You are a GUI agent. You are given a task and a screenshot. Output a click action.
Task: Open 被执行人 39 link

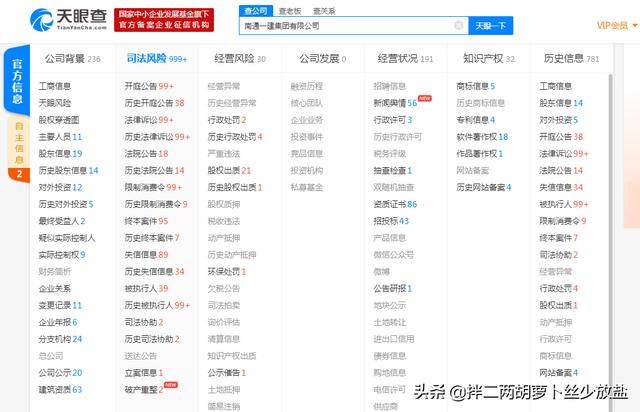tap(146, 289)
